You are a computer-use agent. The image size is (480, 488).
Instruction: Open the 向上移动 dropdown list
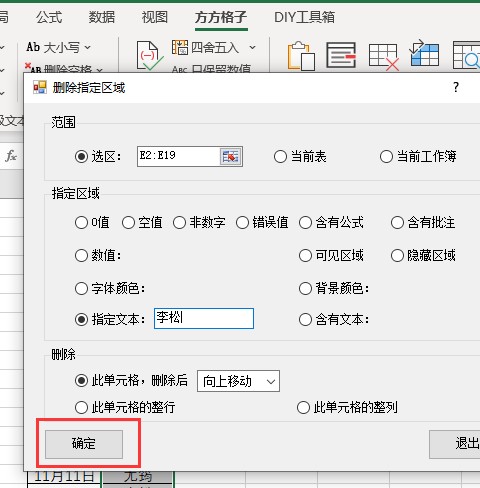pos(238,381)
